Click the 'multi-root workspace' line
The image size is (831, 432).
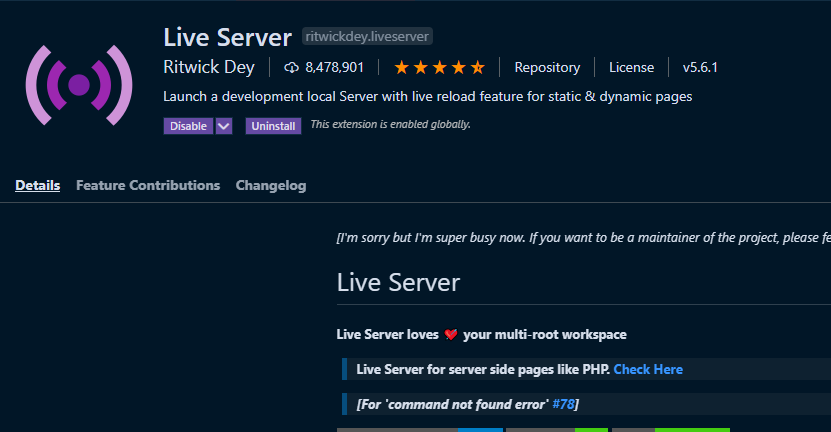(481, 334)
